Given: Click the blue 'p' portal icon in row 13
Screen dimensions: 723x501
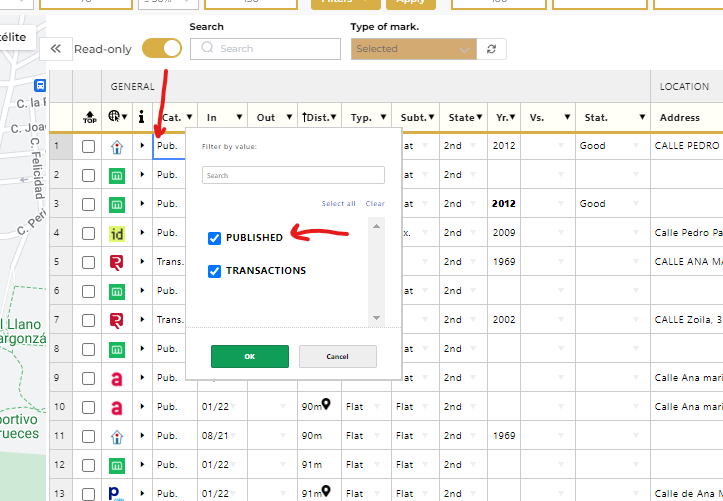Looking at the screenshot, I should click(114, 494).
